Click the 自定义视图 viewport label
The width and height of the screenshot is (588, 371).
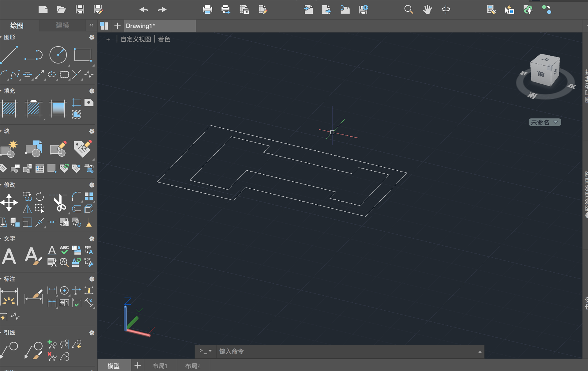(136, 39)
